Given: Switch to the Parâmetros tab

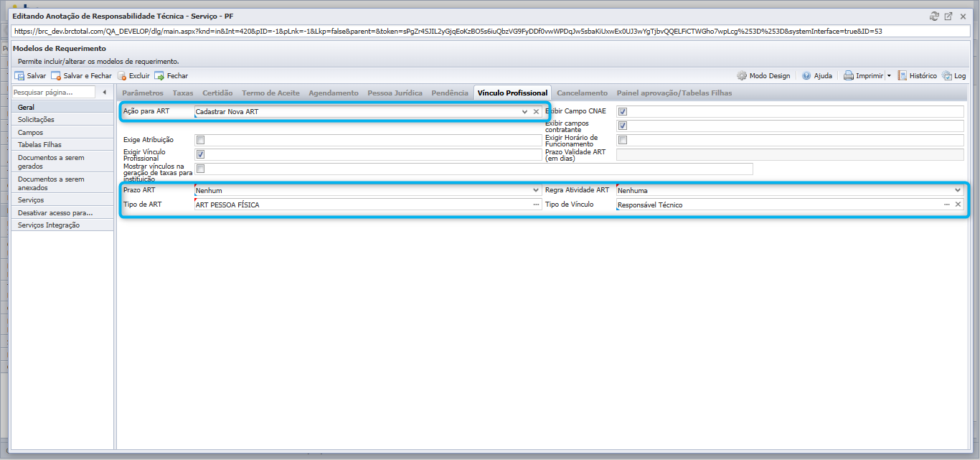Looking at the screenshot, I should click(143, 93).
